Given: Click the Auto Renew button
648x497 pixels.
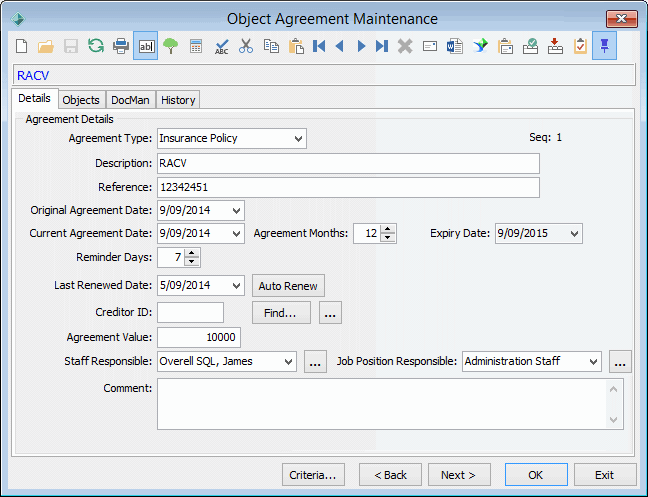Looking at the screenshot, I should click(288, 286).
